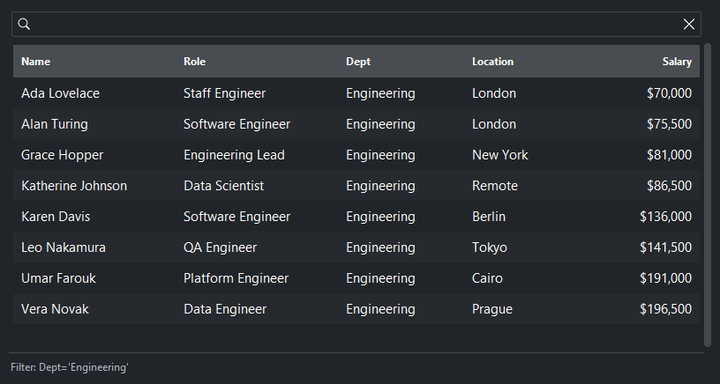Image resolution: width=720 pixels, height=384 pixels.
Task: Click the $75,500 salary cell
Action: pos(669,124)
